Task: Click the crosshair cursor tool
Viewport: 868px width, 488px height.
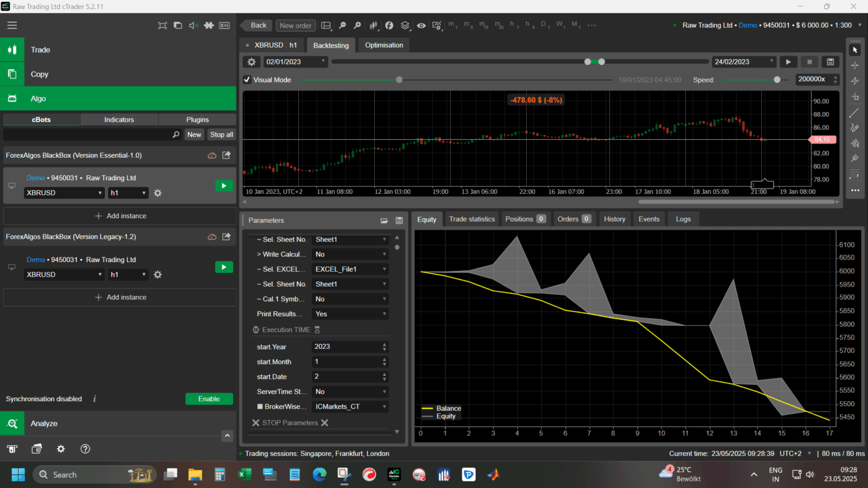Action: [x=854, y=65]
